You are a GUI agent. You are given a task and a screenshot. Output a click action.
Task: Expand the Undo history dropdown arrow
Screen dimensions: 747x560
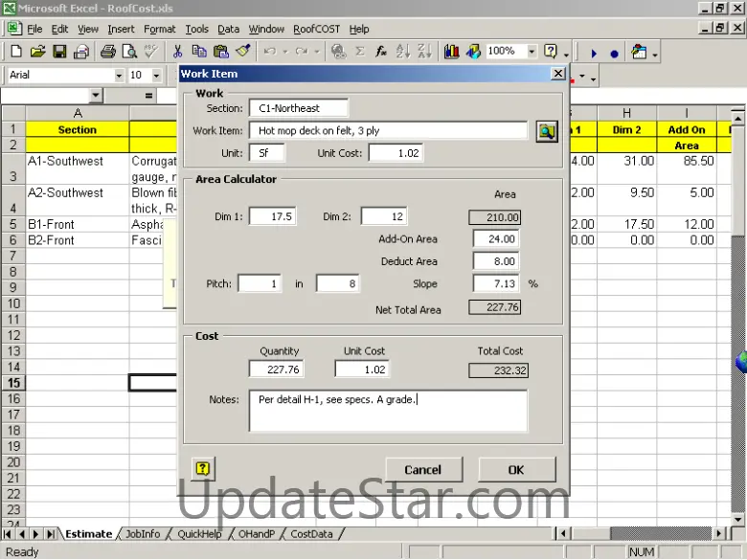tap(285, 52)
